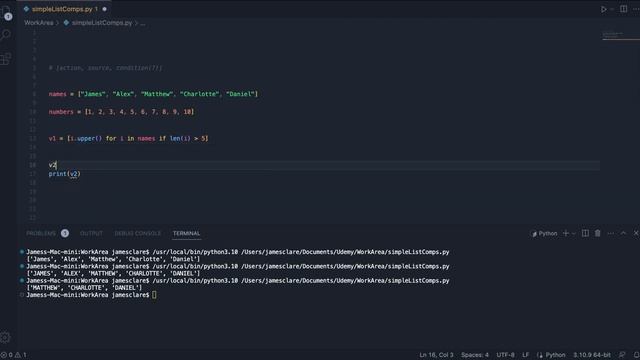Viewport: 640px width, 360px height.
Task: Expand the breadcrumb ellipsis symbol item
Action: click(143, 23)
